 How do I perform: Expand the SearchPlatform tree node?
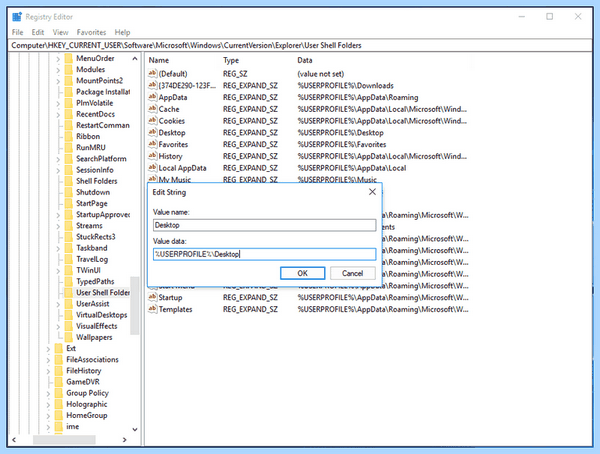pyautogui.click(x=58, y=159)
